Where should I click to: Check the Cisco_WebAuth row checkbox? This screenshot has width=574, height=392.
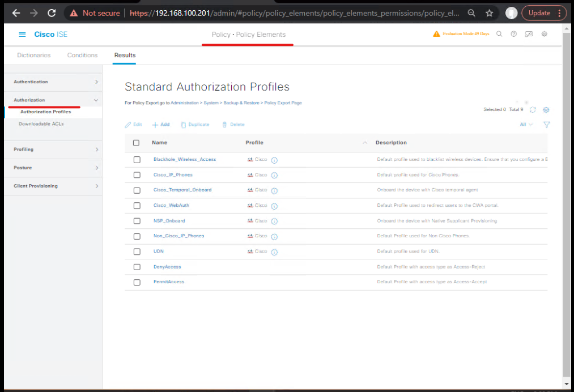click(x=137, y=206)
